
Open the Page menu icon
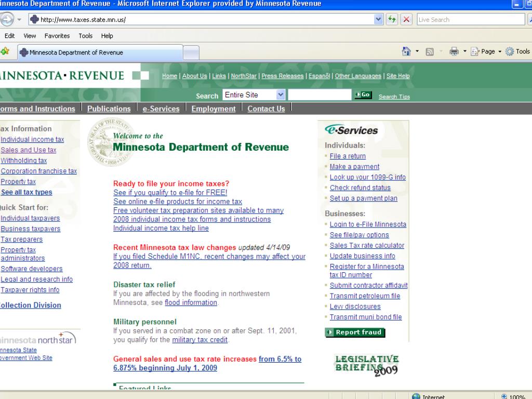pos(475,51)
